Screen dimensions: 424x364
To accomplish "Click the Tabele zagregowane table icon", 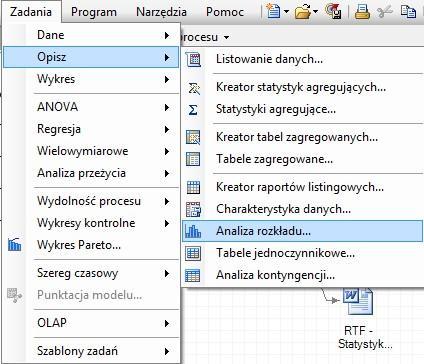I will (193, 159).
